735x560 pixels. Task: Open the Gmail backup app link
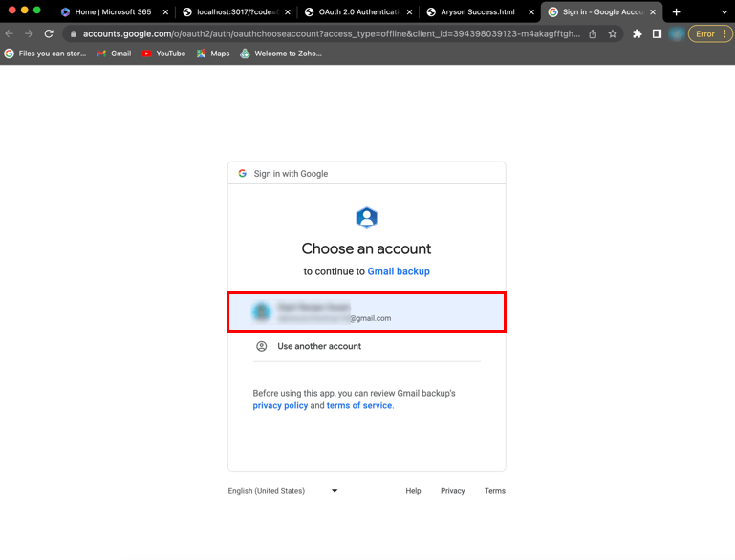click(399, 271)
